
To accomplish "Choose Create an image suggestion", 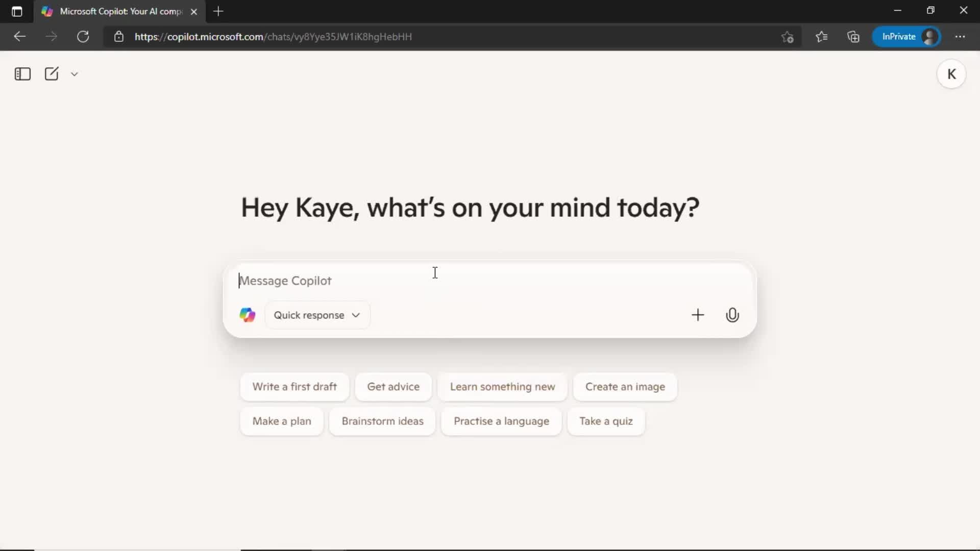I will point(625,387).
